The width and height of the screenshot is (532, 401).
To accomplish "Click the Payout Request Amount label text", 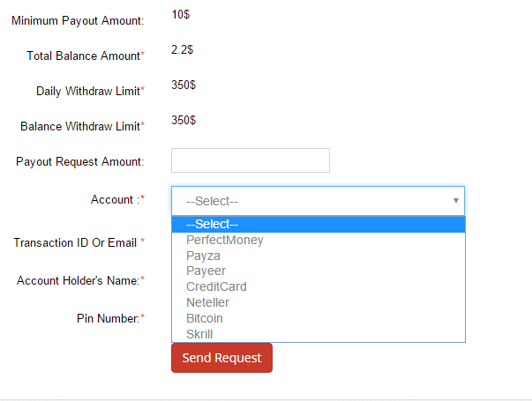I will pyautogui.click(x=79, y=161).
